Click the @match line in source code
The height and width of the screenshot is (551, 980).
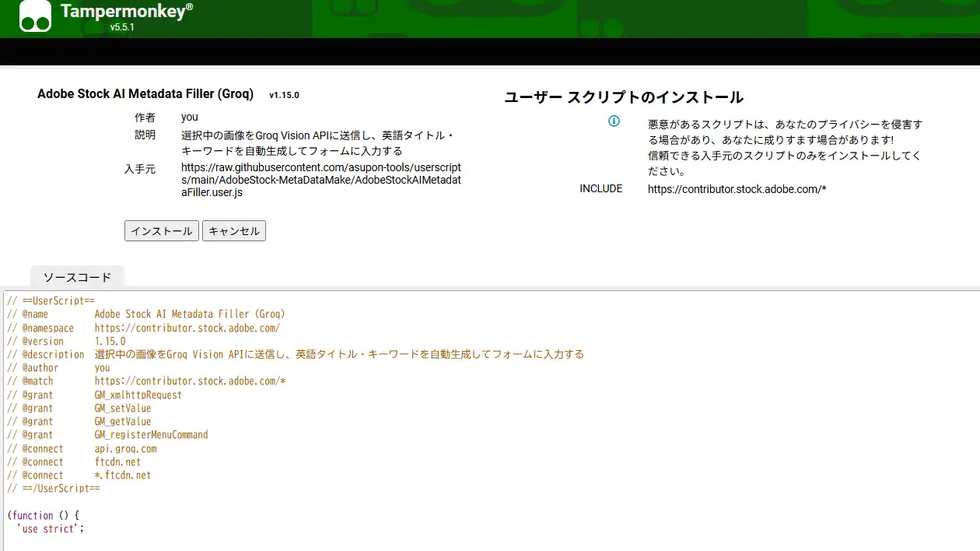146,381
